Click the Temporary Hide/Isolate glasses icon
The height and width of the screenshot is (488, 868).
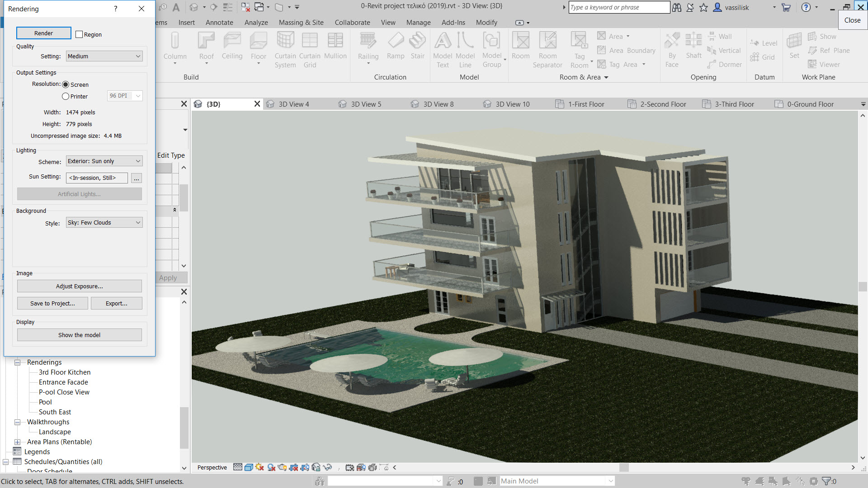(328, 467)
